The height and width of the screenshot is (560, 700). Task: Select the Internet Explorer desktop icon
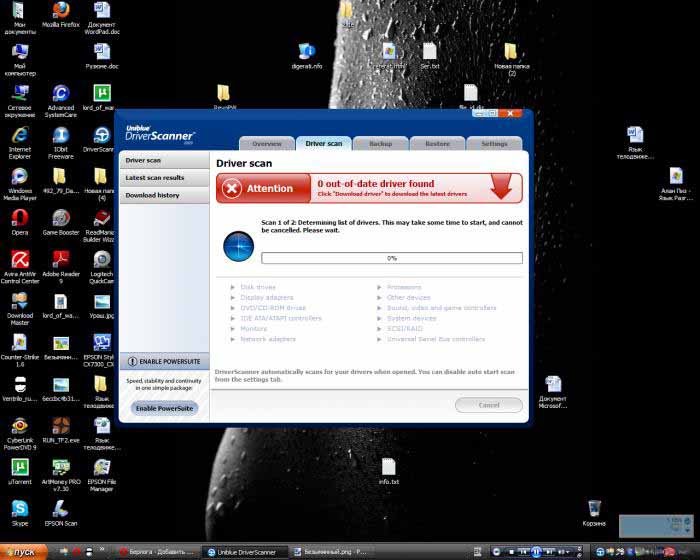tap(20, 143)
